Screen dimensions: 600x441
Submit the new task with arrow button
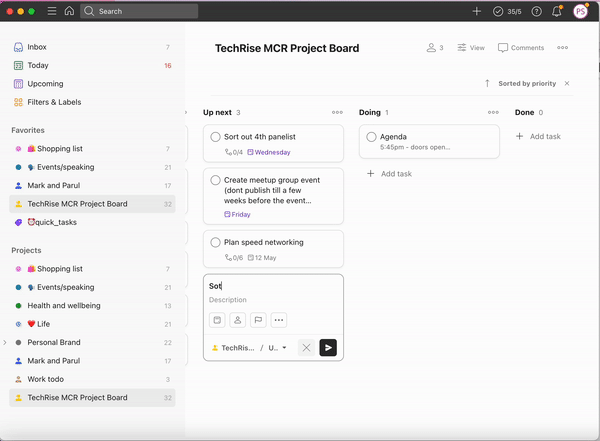point(328,348)
